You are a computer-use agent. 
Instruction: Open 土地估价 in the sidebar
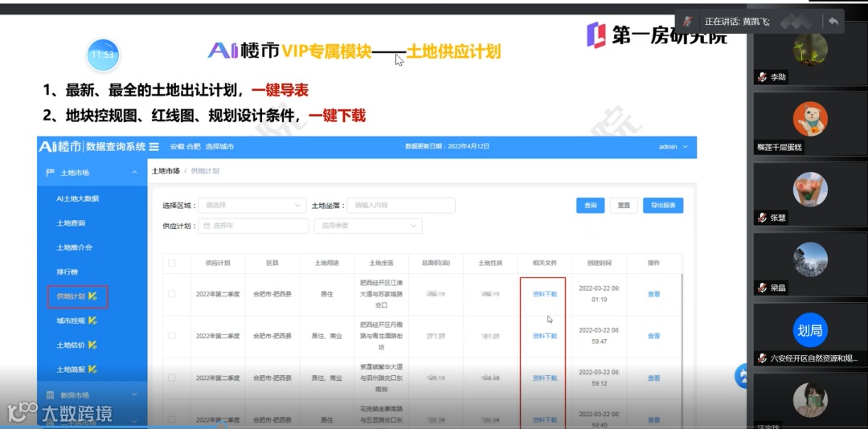(x=71, y=345)
